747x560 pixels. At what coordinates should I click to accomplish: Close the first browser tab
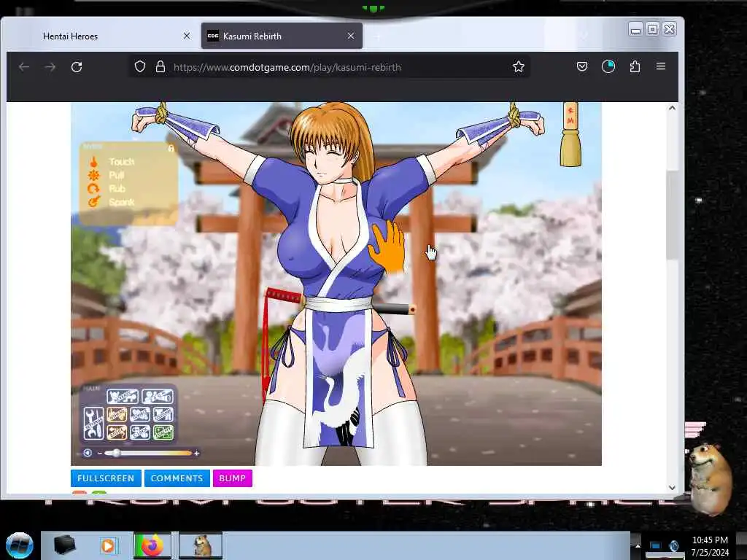point(187,36)
